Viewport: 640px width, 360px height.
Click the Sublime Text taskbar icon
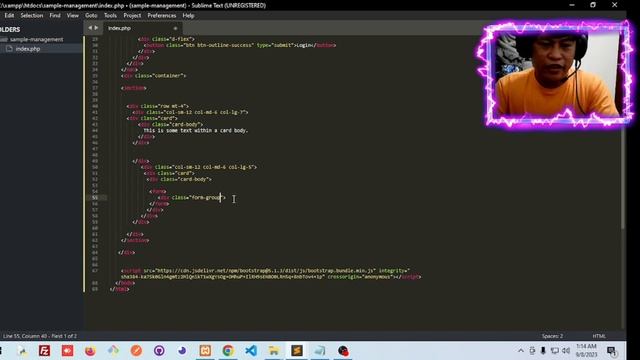click(x=297, y=351)
